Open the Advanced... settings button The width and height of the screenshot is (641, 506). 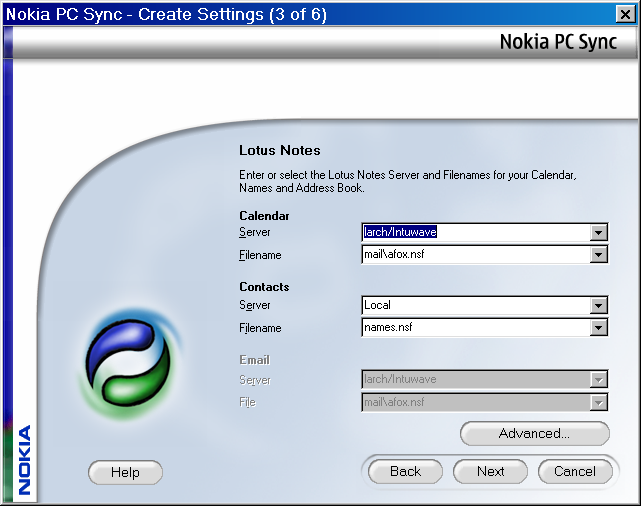click(x=534, y=433)
